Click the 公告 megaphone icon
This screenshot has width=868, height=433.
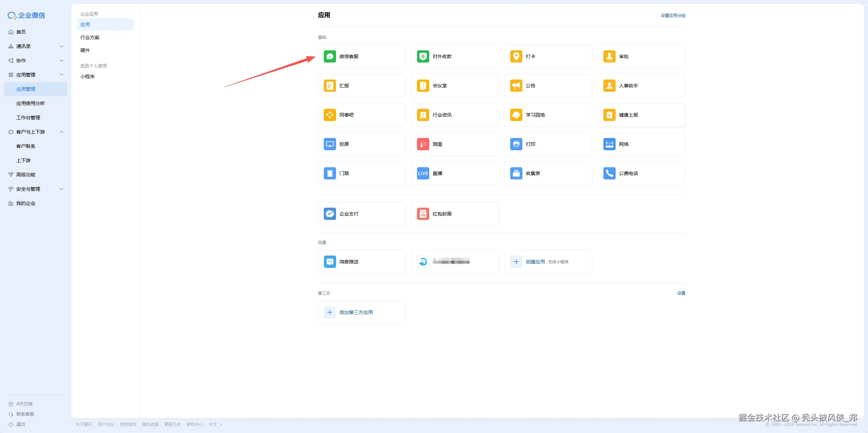coord(516,86)
